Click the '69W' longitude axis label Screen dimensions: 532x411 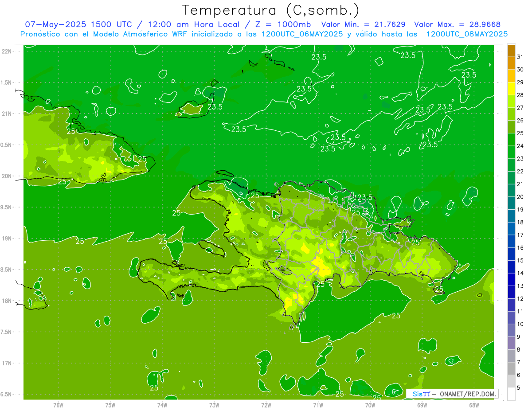422,405
